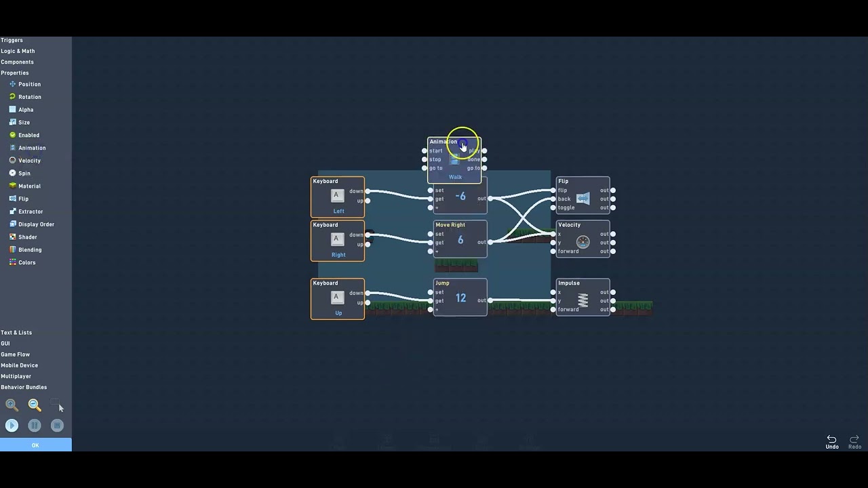Activate the selection rectangle tool
The image size is (868, 488).
56,405
